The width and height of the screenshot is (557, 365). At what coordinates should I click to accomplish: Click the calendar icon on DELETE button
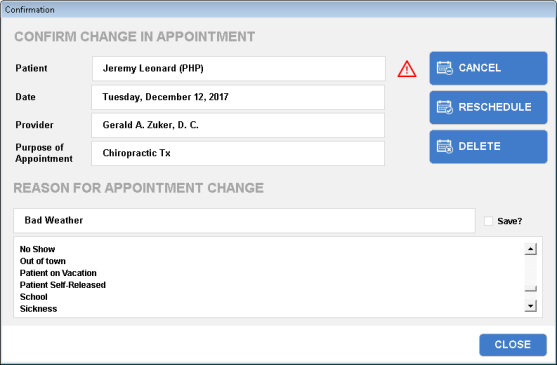[444, 146]
